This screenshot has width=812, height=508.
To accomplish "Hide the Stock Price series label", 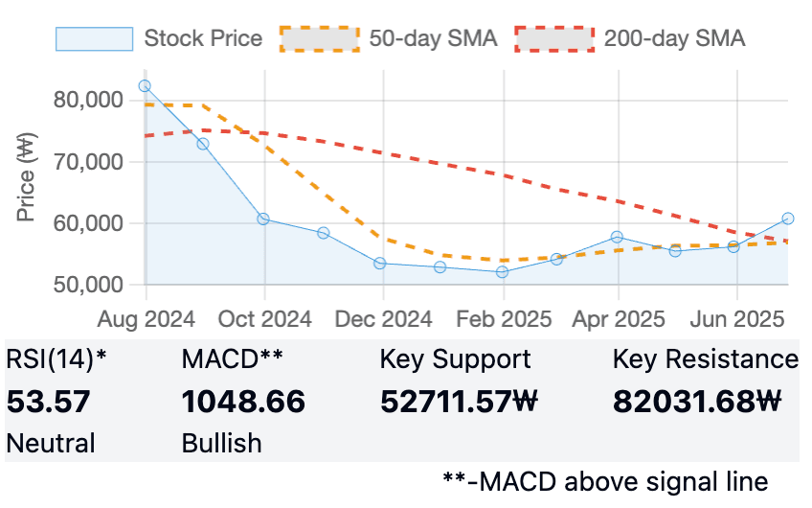I will (x=202, y=38).
